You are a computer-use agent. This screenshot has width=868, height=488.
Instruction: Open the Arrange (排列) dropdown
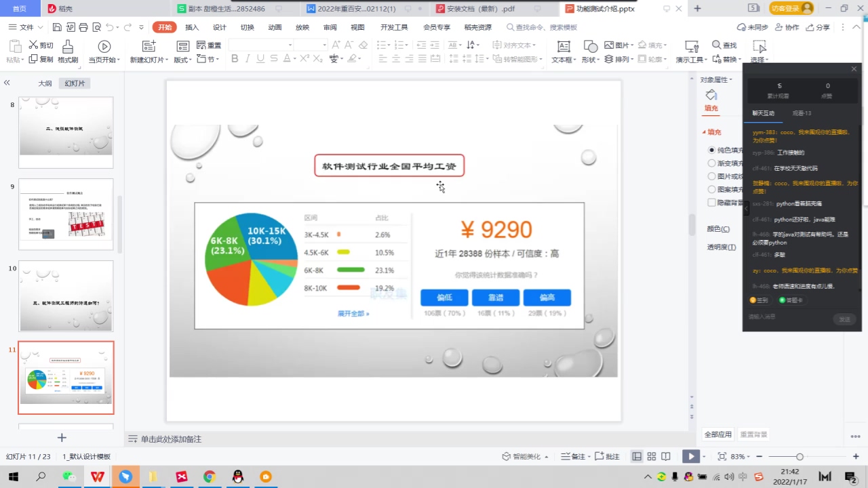(619, 60)
